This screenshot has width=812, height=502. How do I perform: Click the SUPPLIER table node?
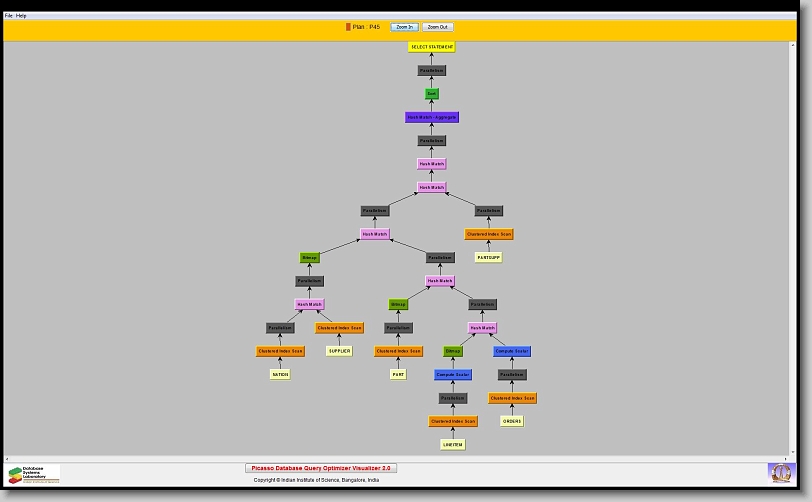pyautogui.click(x=339, y=351)
